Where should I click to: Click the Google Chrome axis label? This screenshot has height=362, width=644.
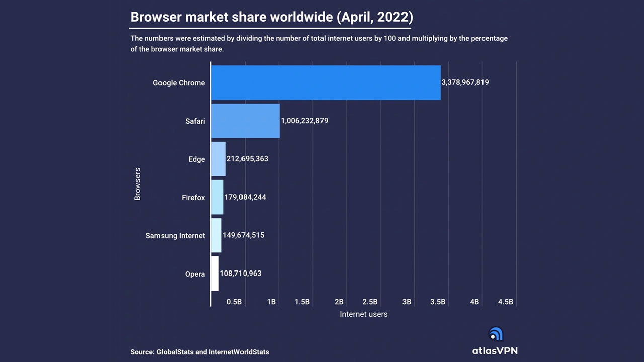pyautogui.click(x=179, y=83)
